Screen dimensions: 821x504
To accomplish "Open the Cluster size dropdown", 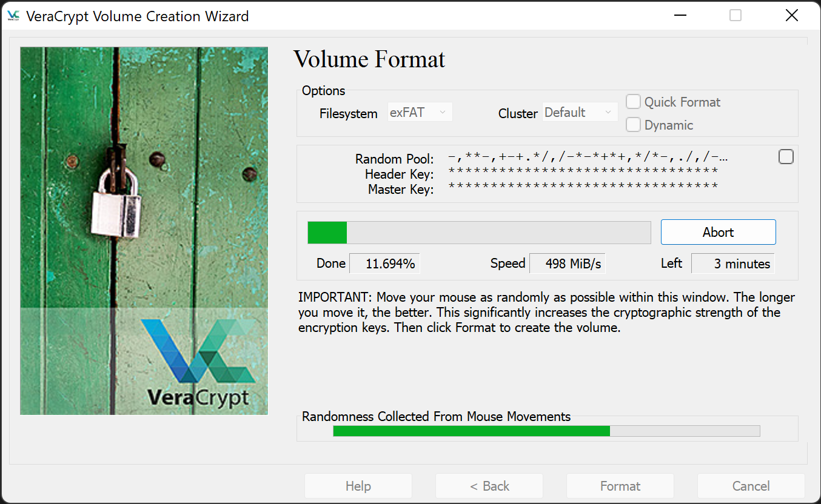I will 580,111.
